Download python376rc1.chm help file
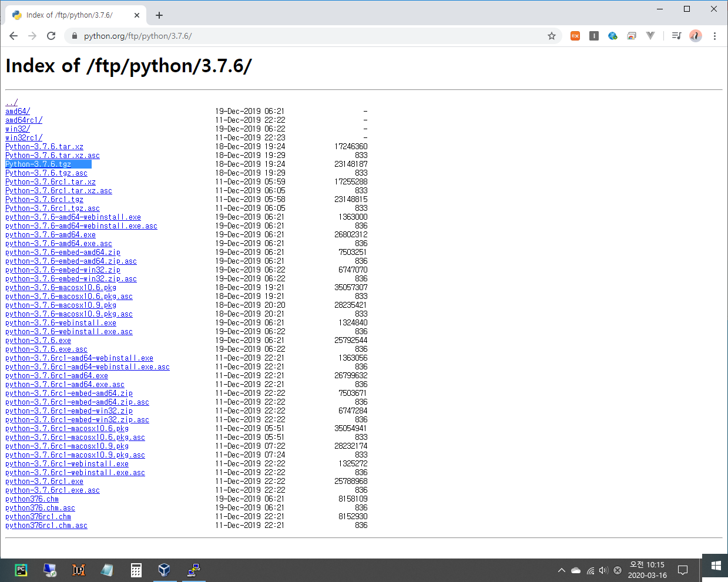Viewport: 728px width, 582px height. point(38,516)
